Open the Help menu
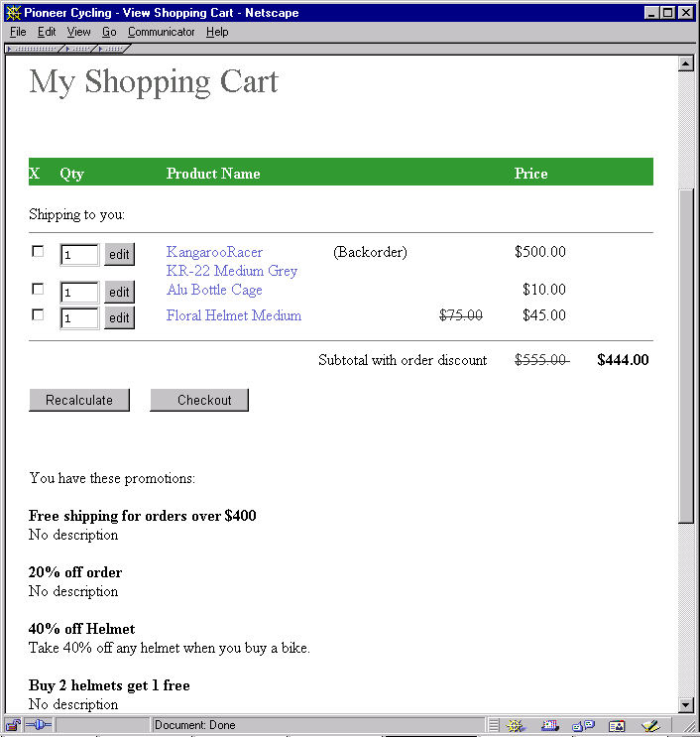 pyautogui.click(x=217, y=32)
